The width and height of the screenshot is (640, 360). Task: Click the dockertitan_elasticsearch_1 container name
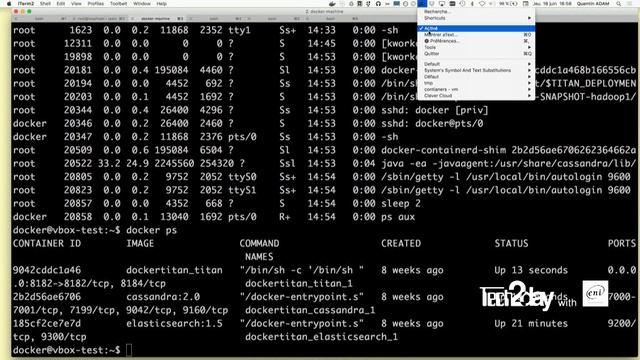[322, 337]
